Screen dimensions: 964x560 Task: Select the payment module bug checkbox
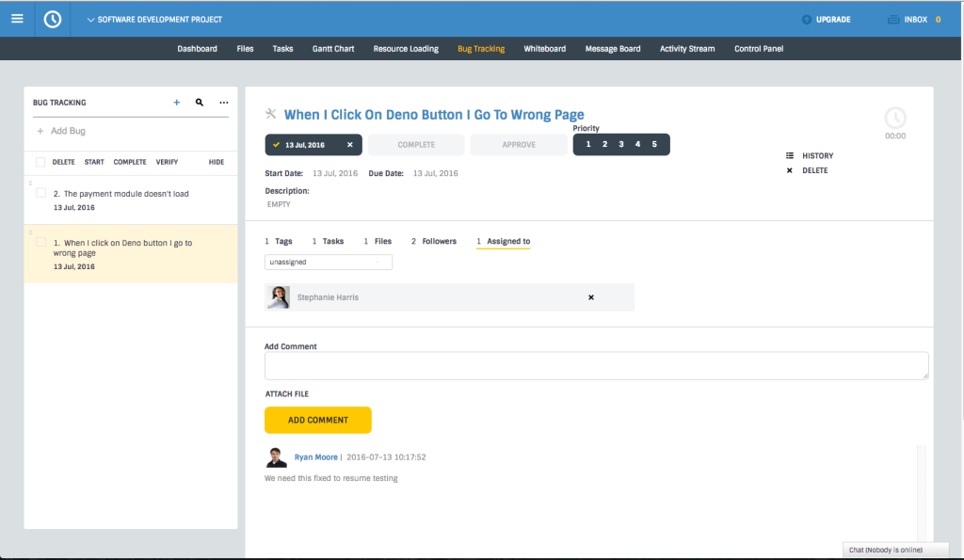coord(40,192)
